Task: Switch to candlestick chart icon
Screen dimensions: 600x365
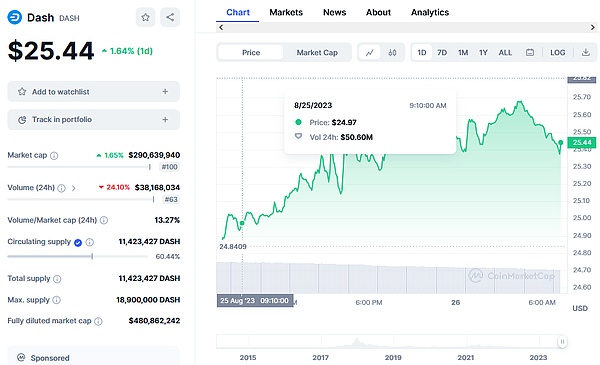Action: (x=392, y=52)
